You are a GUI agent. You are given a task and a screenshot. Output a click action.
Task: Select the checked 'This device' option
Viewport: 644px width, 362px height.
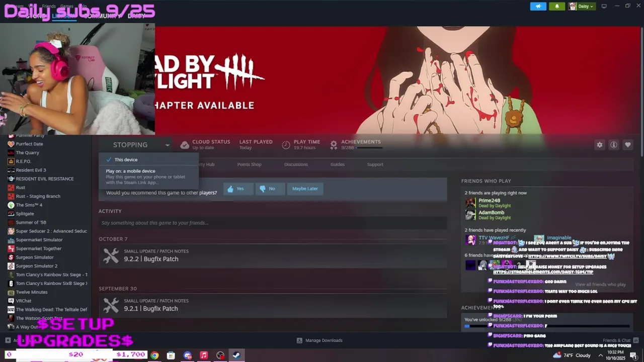149,159
